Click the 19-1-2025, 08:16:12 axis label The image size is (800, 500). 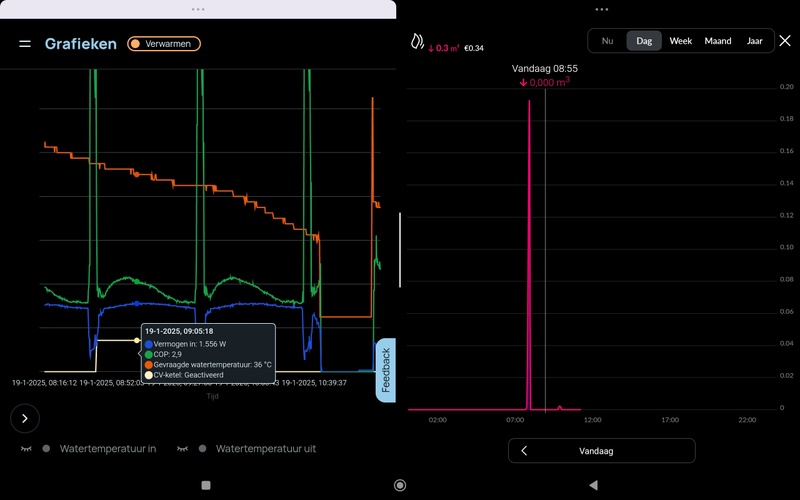45,383
